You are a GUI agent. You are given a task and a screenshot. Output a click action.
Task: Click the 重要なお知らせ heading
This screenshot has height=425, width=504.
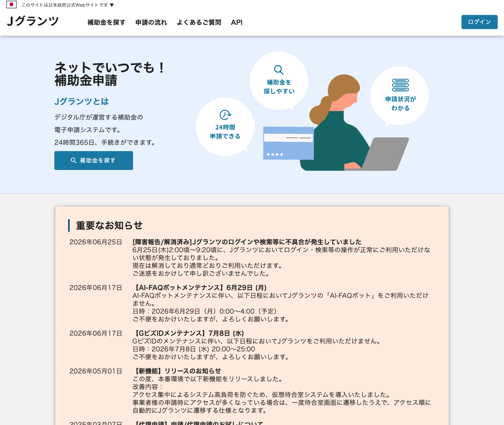(x=109, y=225)
